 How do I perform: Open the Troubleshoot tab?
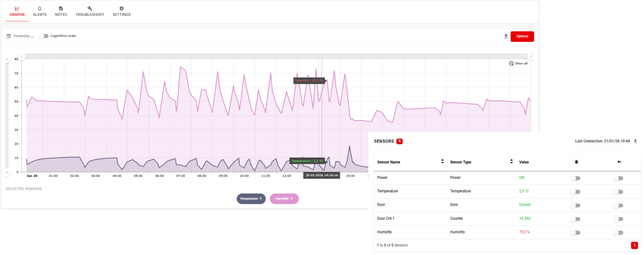(x=90, y=12)
